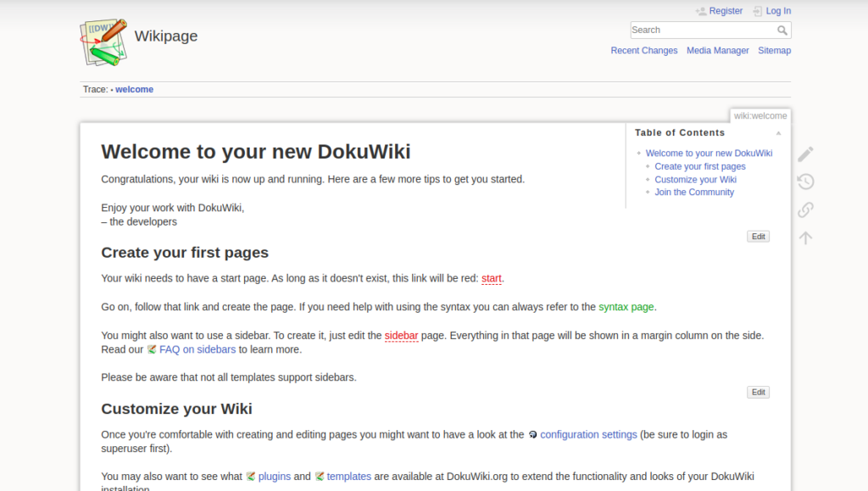The height and width of the screenshot is (491, 868).
Task: Click Edit button above Customize your Wiki
Action: pyautogui.click(x=759, y=392)
